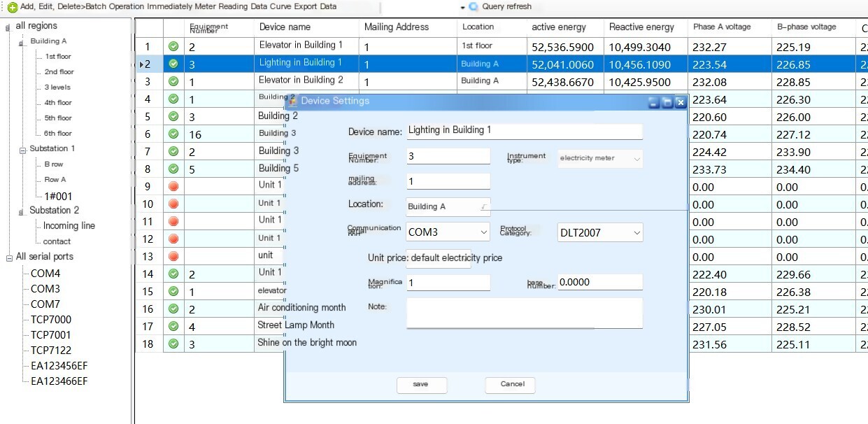This screenshot has width=868, height=424.
Task: Select the Incoming line tree item
Action: 69,226
